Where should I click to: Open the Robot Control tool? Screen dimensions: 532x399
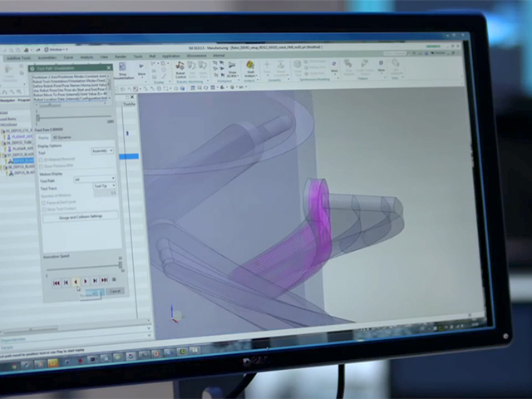click(180, 69)
